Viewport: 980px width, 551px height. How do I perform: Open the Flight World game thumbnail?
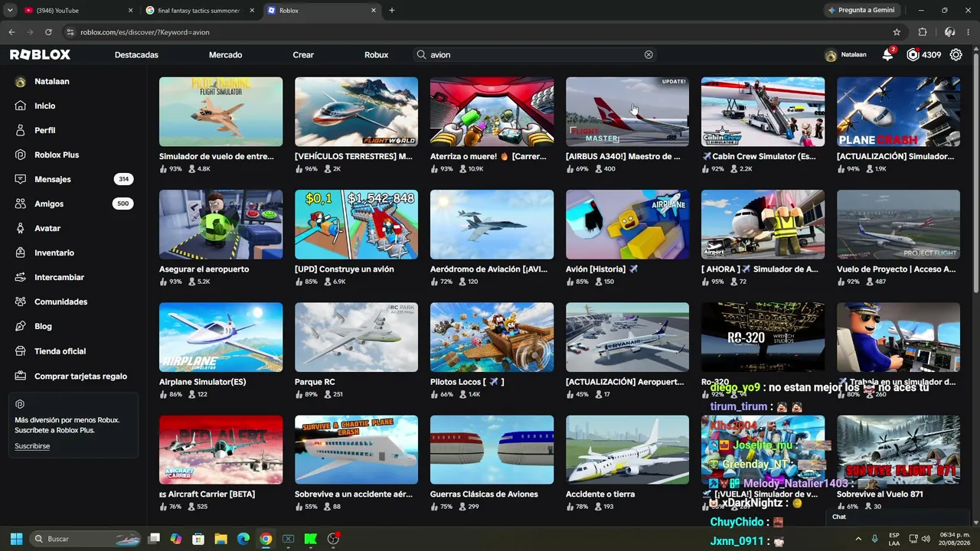[x=356, y=112]
